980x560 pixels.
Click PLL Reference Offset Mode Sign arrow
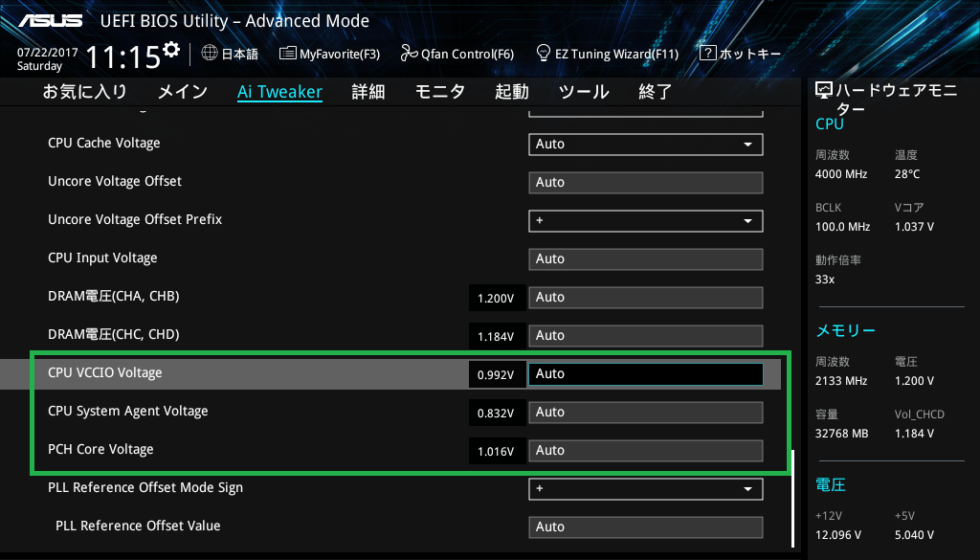747,489
